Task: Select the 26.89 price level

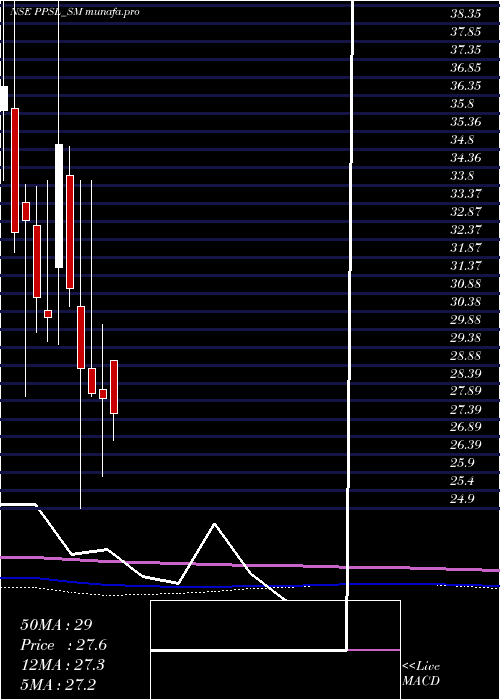Action: click(x=466, y=428)
